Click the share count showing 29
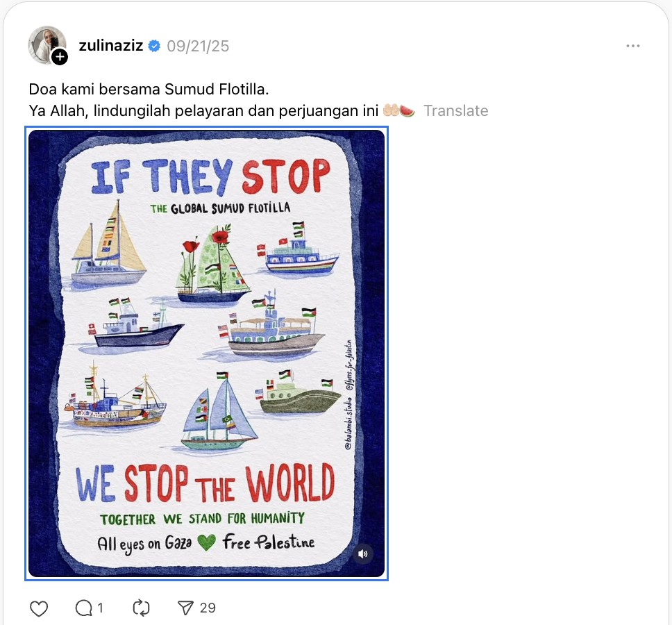Screen dimensions: 672x625 tap(208, 608)
